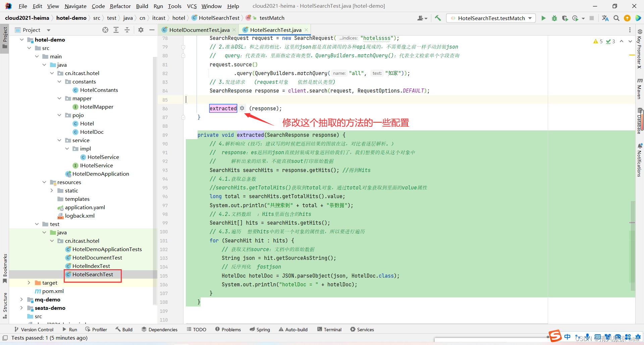Open Search Everywhere magnifier icon
This screenshot has width=644, height=345.
616,18
